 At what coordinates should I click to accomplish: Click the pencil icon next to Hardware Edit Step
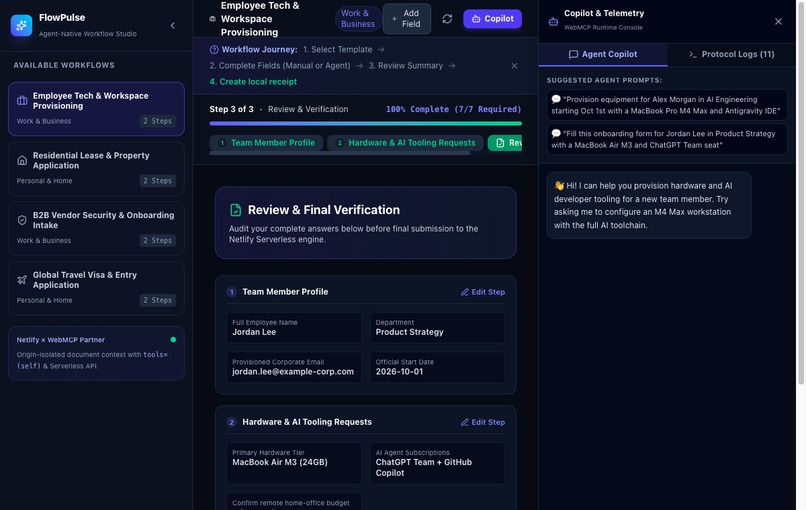[x=465, y=422]
